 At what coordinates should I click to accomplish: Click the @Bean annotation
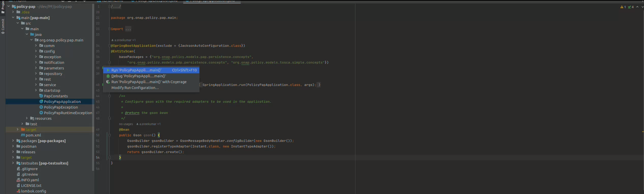click(x=124, y=130)
